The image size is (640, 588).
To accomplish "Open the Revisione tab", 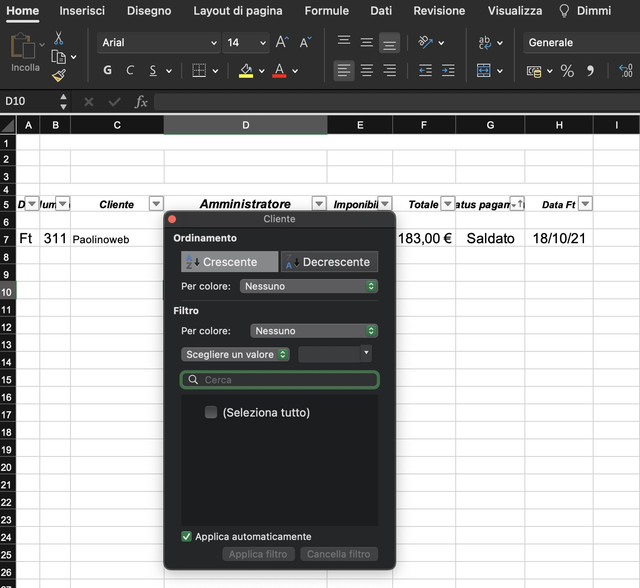I will coord(439,11).
